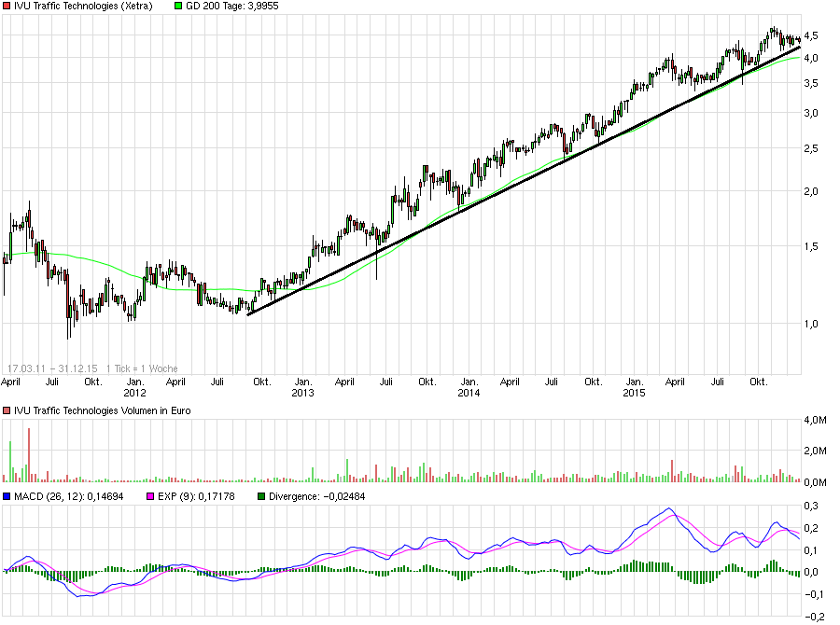
Task: Toggle visibility of the GD 200 Tage overlay
Action: (x=176, y=6)
